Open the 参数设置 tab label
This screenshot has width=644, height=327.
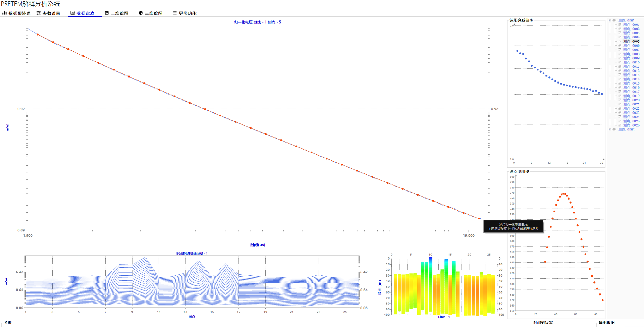pyautogui.click(x=51, y=13)
